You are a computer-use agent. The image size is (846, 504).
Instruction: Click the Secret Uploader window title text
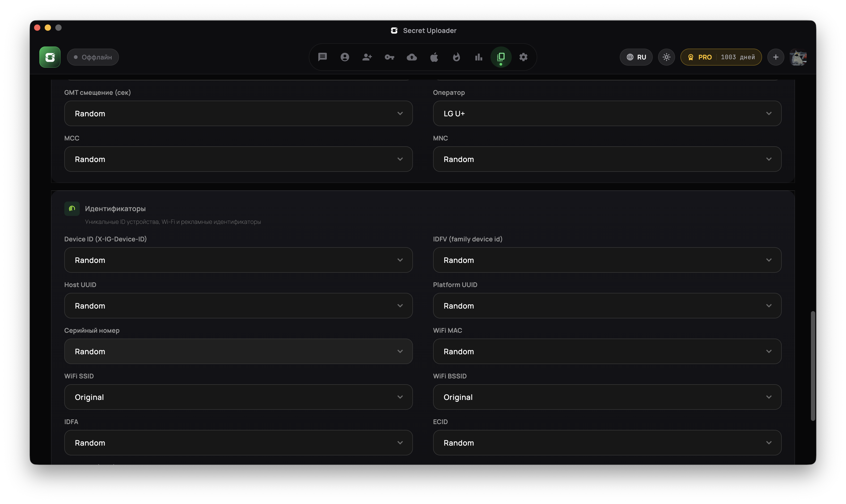point(429,31)
